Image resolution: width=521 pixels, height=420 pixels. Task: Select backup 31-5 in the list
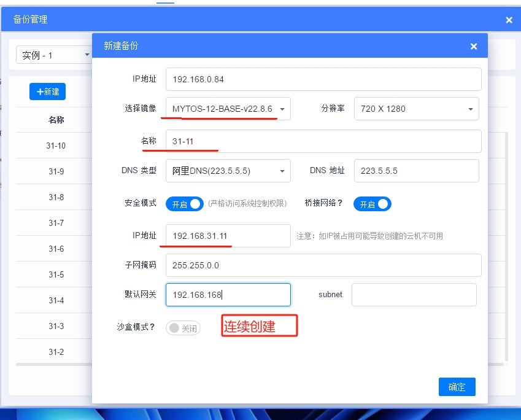pyautogui.click(x=56, y=274)
